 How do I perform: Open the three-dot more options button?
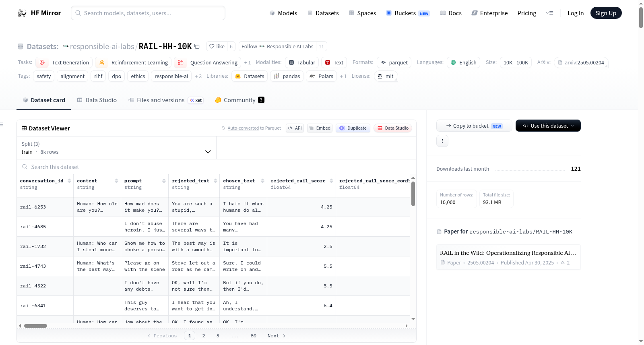442,141
